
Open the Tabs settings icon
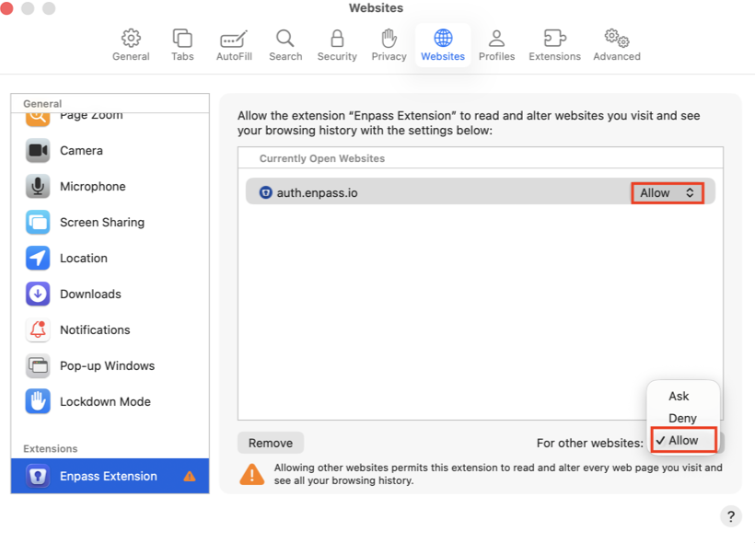coord(182,38)
